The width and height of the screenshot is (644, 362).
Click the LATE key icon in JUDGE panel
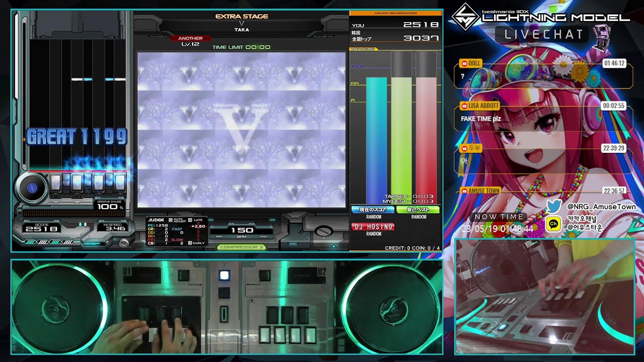pyautogui.click(x=190, y=220)
